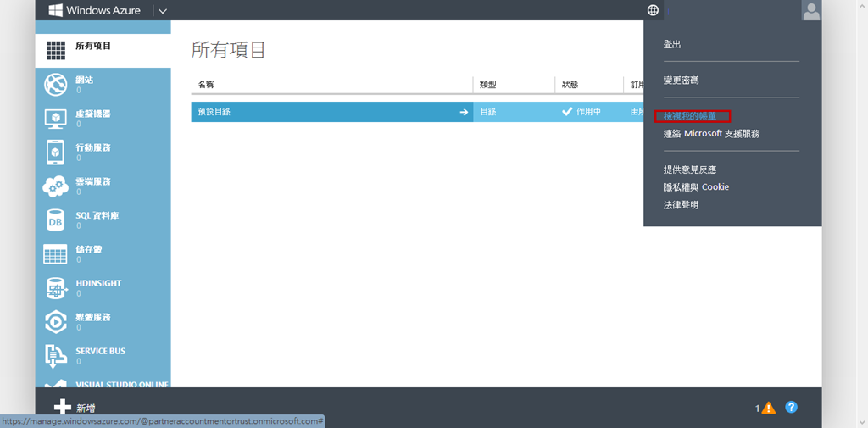
Task: Open the 網站 websites icon
Action: pyautogui.click(x=55, y=84)
